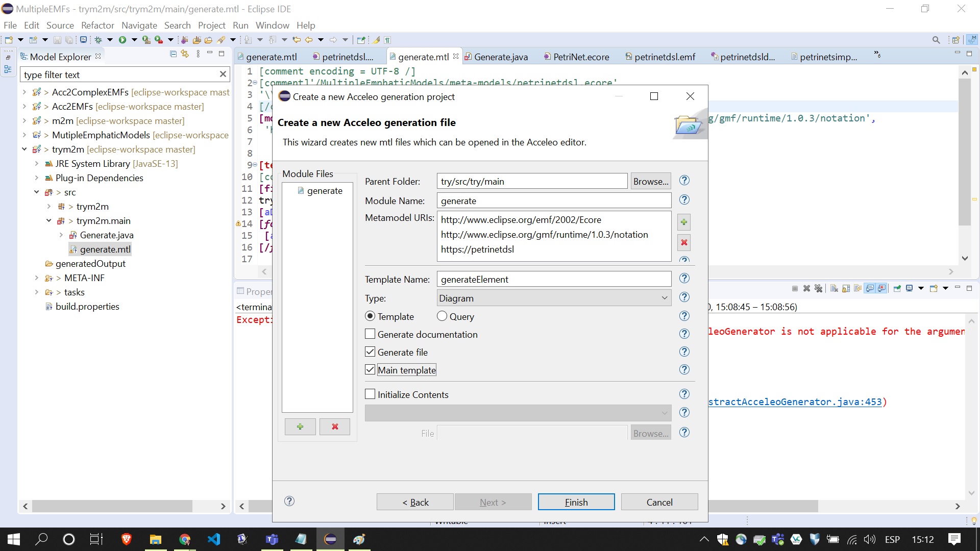Open the Navigate menu
980x551 pixels.
(139, 25)
